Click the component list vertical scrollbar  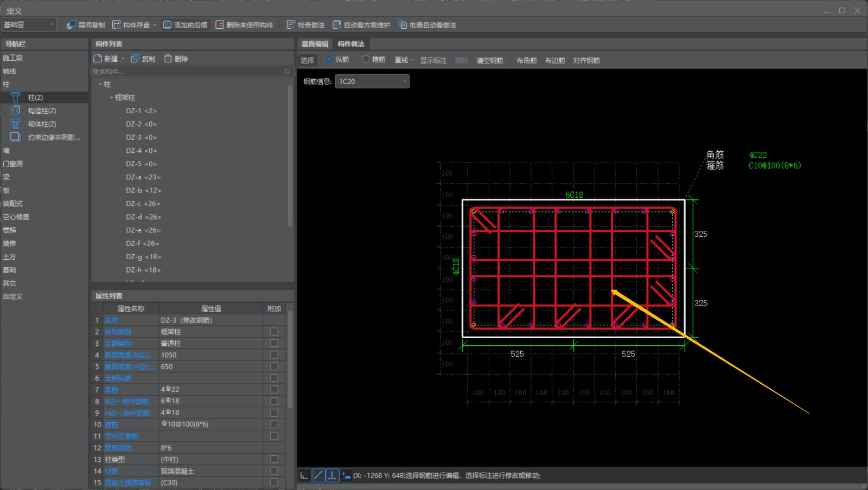290,154
